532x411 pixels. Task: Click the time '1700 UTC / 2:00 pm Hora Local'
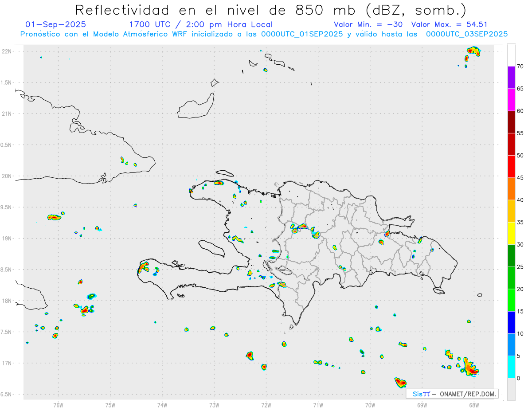201,24
